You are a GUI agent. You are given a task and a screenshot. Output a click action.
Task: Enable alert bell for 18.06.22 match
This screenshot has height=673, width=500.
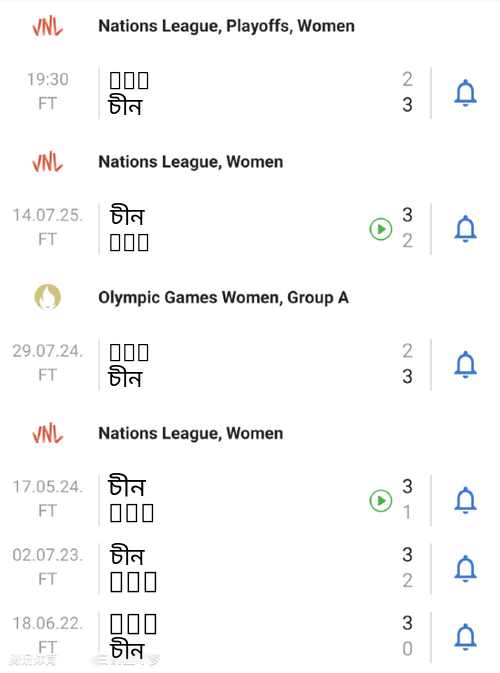pos(465,637)
